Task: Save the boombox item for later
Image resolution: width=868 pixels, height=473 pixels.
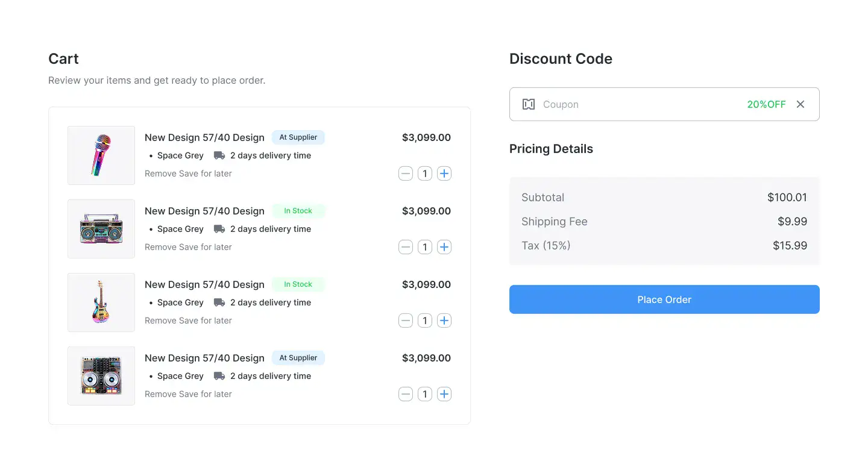Action: [206, 247]
